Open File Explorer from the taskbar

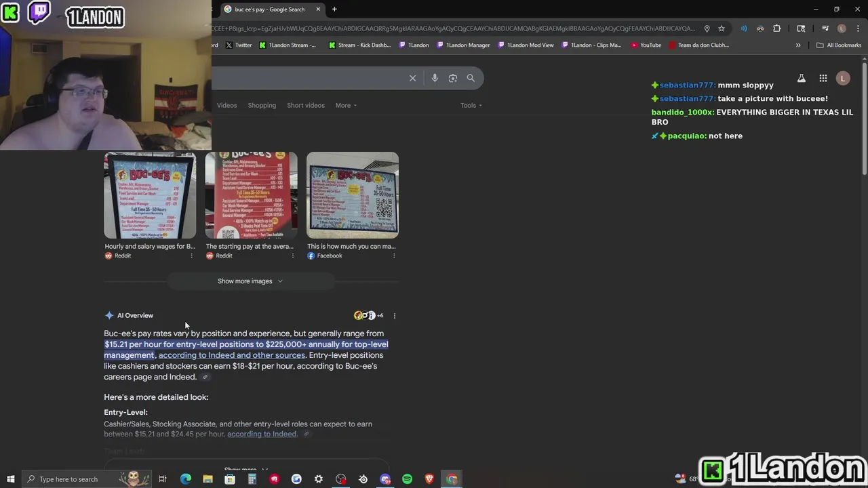tap(208, 479)
